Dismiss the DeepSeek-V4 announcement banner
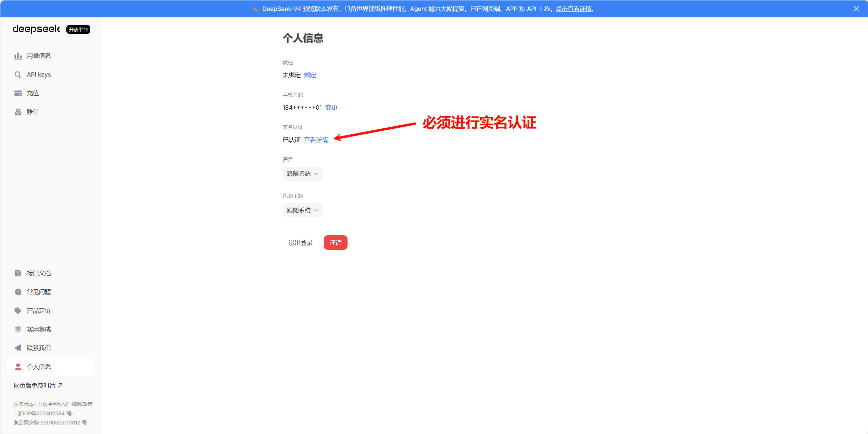Viewport: 868px width, 434px height. tap(856, 9)
